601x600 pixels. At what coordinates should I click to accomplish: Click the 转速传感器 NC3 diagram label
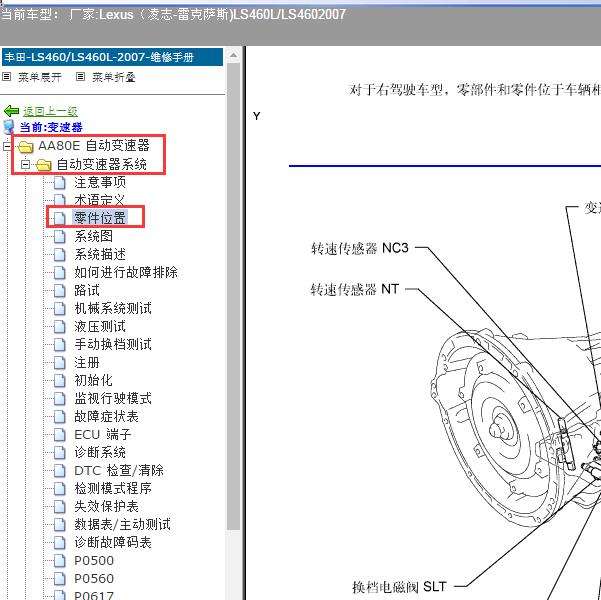[x=360, y=248]
